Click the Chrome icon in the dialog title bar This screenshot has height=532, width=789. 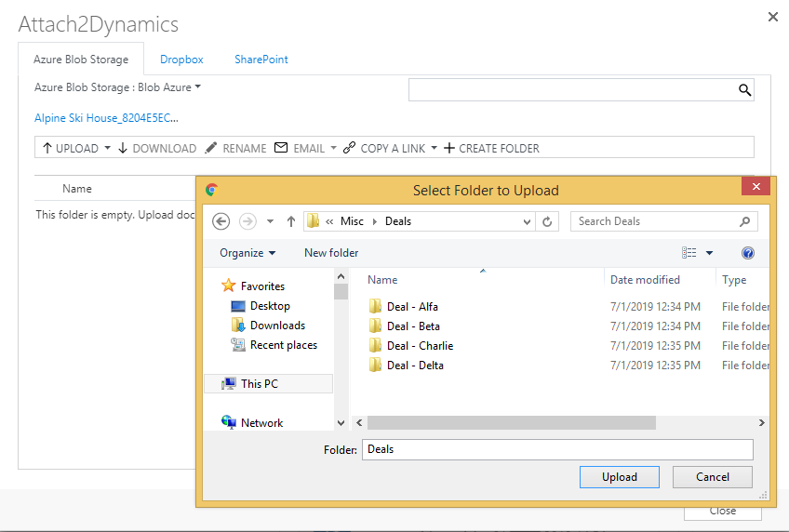(x=211, y=190)
